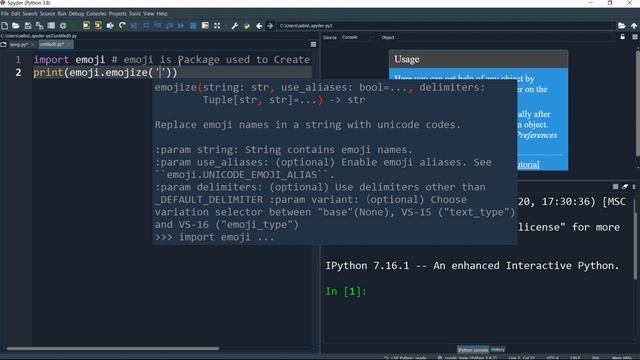Open the Edit menu
This screenshot has height=360, width=640.
(x=16, y=14)
